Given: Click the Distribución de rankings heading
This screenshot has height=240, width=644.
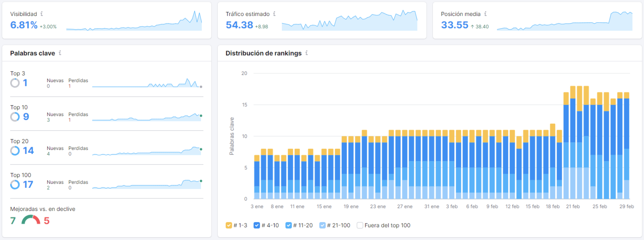Looking at the screenshot, I should point(264,53).
